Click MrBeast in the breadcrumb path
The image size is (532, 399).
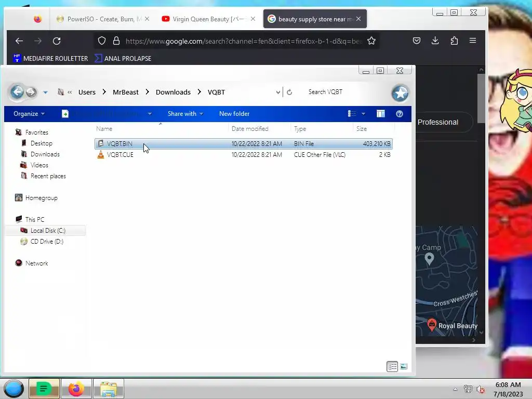tap(126, 92)
